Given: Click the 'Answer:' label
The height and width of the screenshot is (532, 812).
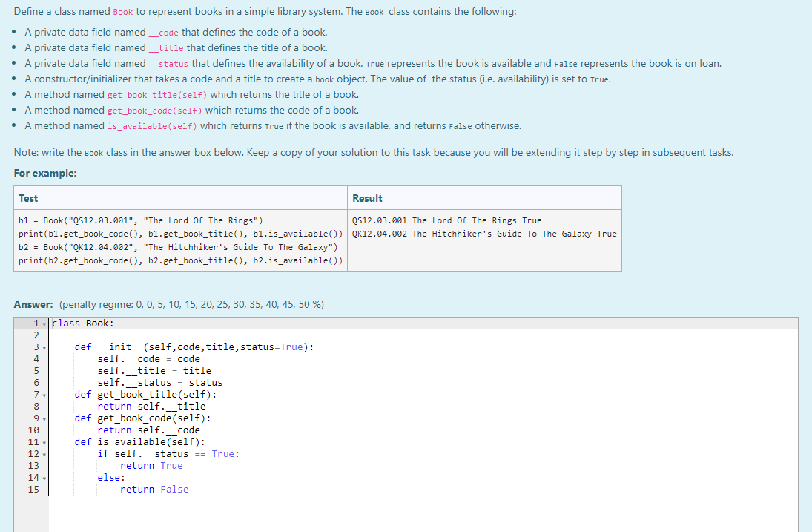Looking at the screenshot, I should 33,305.
